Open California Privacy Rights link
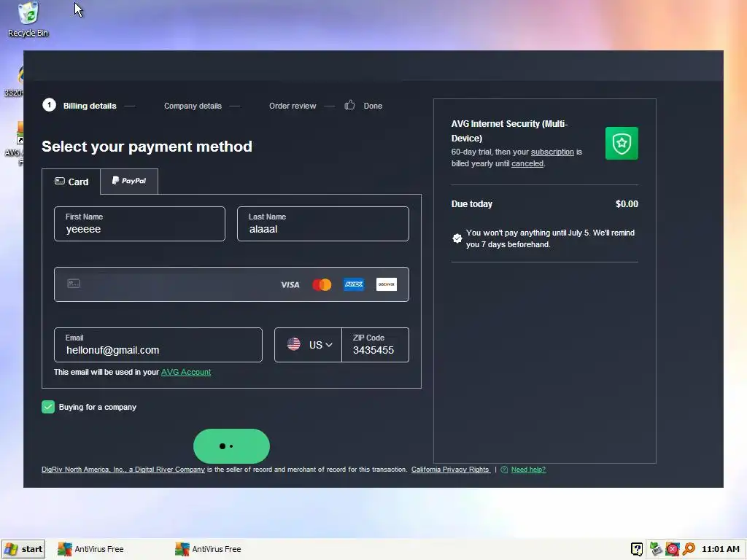 coord(450,470)
